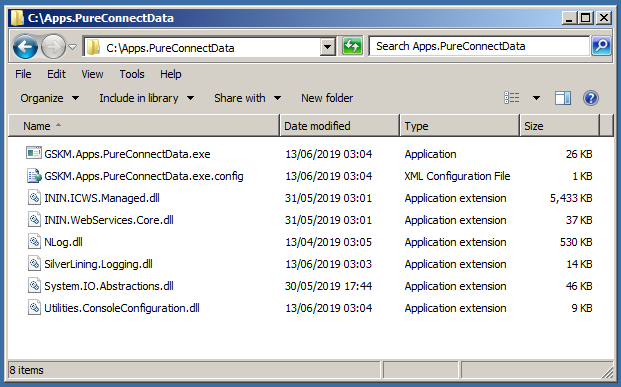
Task: Click the green Refresh button
Action: [x=352, y=47]
